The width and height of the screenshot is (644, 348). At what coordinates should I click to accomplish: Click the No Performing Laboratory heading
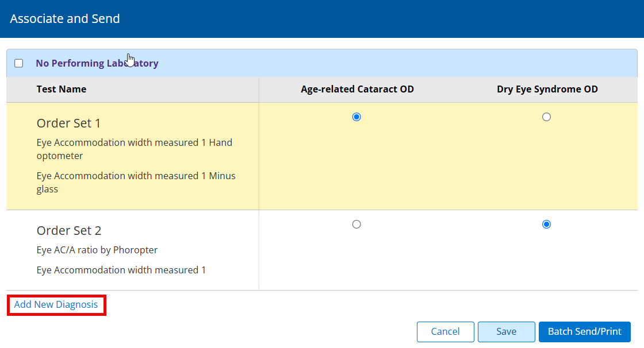[x=97, y=63]
